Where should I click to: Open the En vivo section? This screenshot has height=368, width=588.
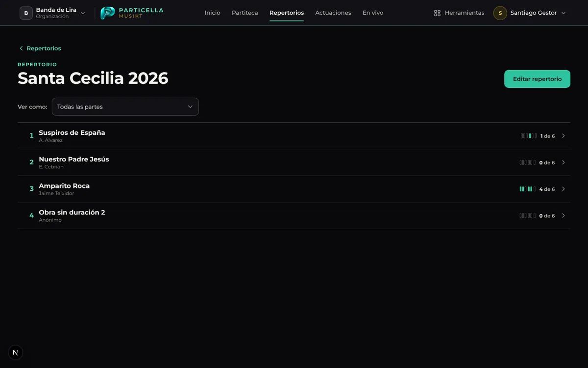click(x=373, y=13)
